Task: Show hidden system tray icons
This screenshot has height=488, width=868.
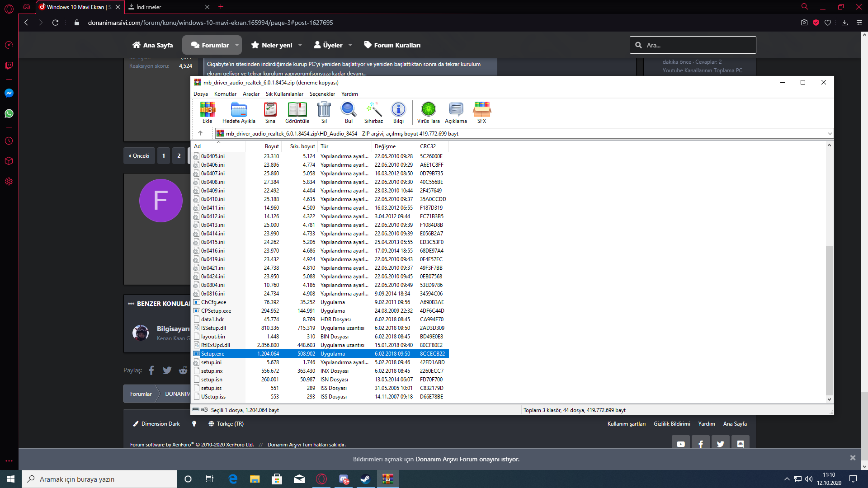Action: click(787, 479)
